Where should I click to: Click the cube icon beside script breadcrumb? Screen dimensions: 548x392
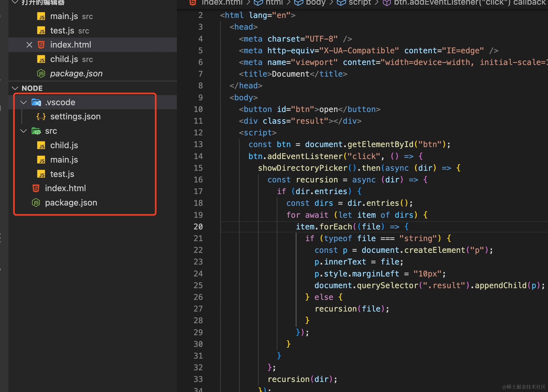tap(341, 2)
